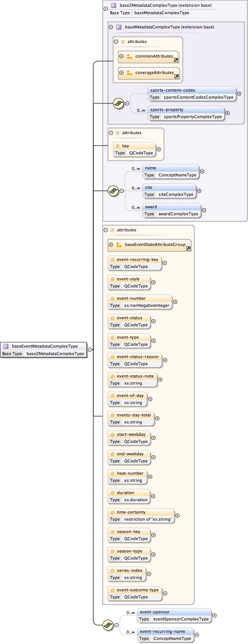This screenshot has height=644, width=248.
Task: Expand the event-recurring-key attribute
Action: (165, 263)
